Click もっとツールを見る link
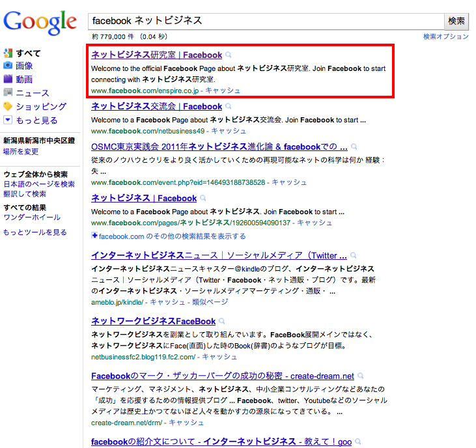The width and height of the screenshot is (476, 448). point(35,232)
